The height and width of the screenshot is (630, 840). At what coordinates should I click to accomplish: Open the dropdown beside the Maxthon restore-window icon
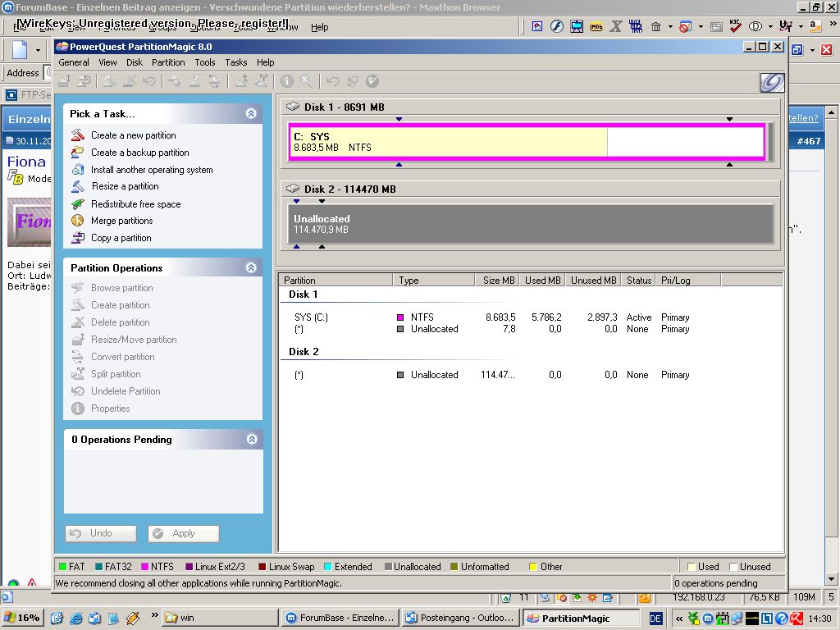[812, 50]
